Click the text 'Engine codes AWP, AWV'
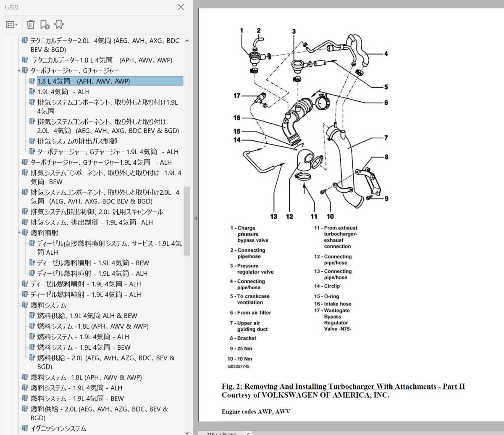504x435 pixels. click(256, 411)
